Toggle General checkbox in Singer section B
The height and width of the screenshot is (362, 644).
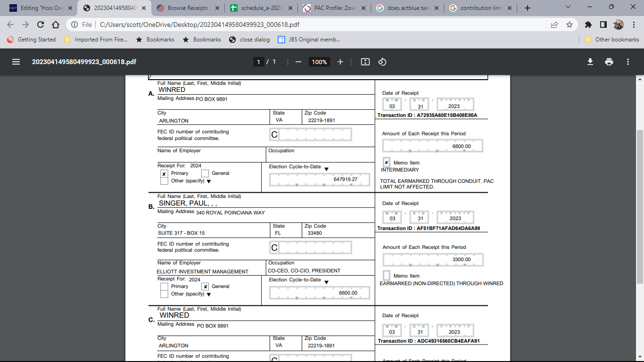tap(205, 287)
